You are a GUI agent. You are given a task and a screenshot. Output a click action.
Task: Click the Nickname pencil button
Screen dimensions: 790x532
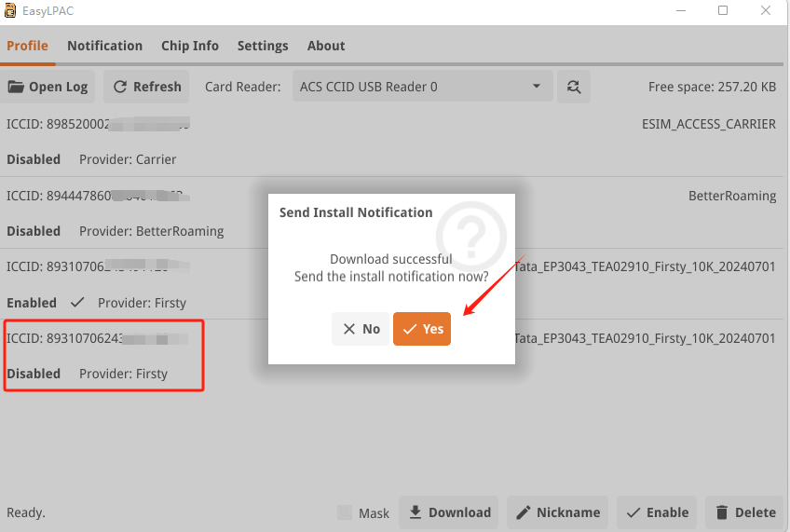click(x=557, y=512)
